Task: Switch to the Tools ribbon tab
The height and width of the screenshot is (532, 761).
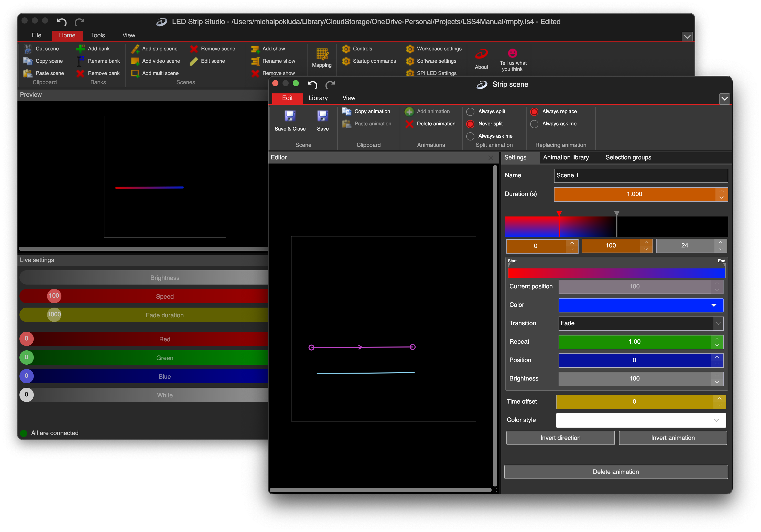Action: (x=98, y=36)
